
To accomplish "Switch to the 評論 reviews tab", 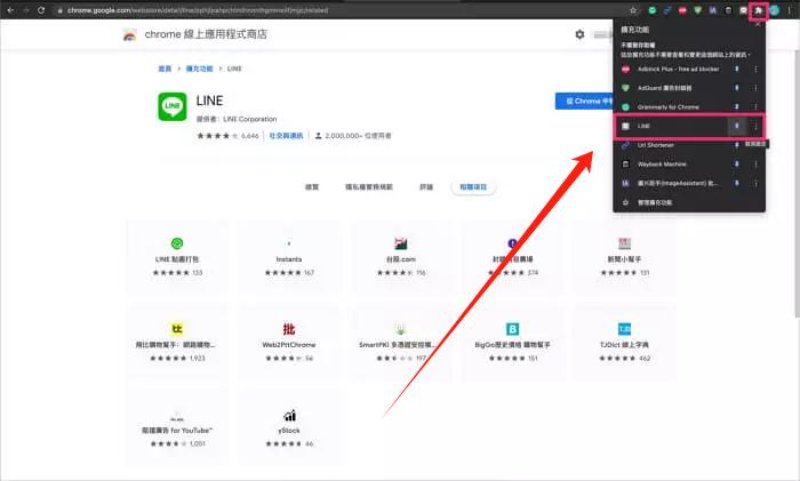I will (x=426, y=187).
